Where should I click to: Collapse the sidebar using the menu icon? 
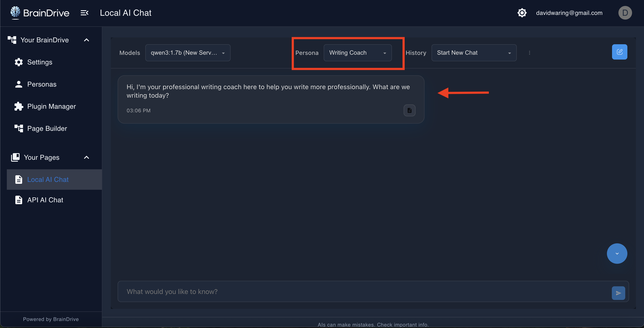[84, 13]
